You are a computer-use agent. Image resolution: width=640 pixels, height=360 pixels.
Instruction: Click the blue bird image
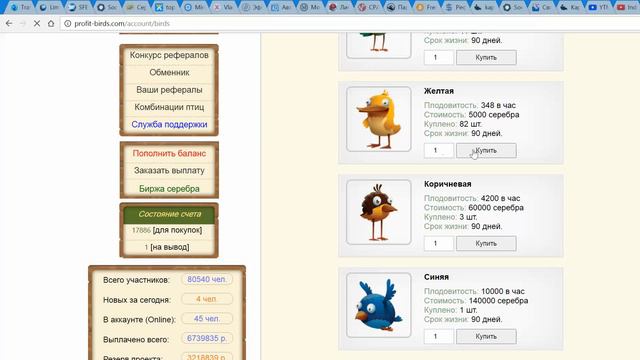379,305
